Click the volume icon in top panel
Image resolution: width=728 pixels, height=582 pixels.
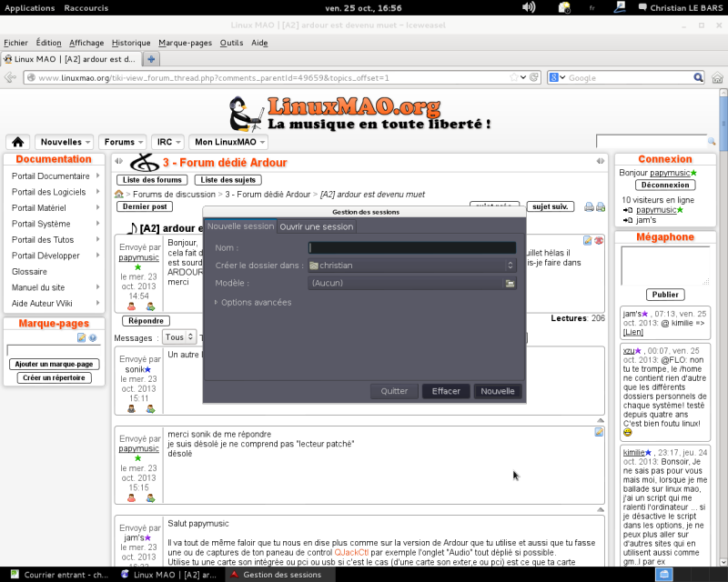pos(529,7)
